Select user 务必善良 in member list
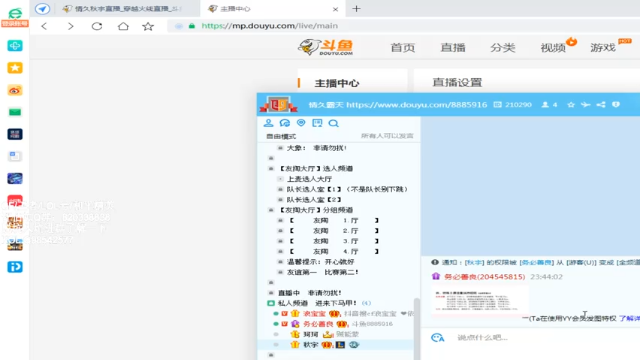This screenshot has height=360, width=640. click(x=318, y=324)
